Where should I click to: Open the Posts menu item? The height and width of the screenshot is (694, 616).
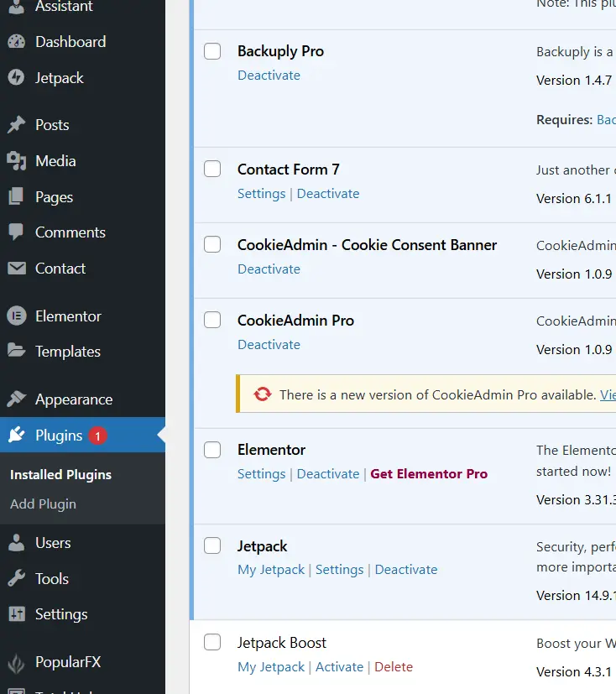[83, 125]
